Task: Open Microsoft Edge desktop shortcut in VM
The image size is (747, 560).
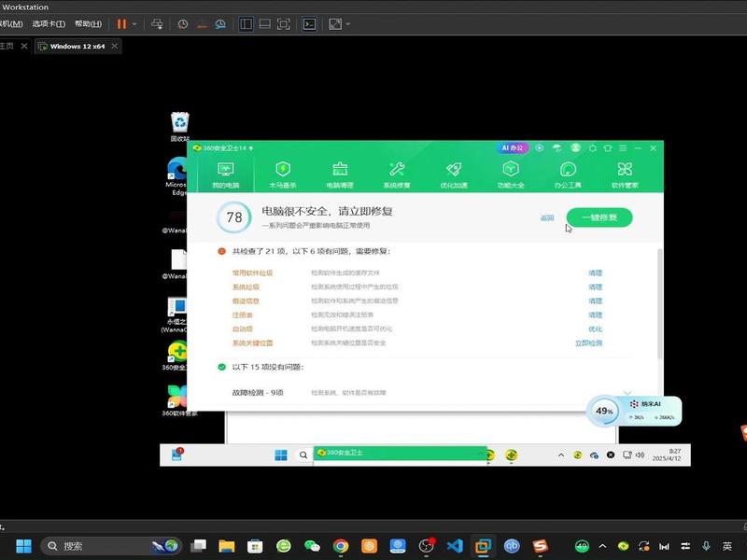Action: (x=177, y=176)
